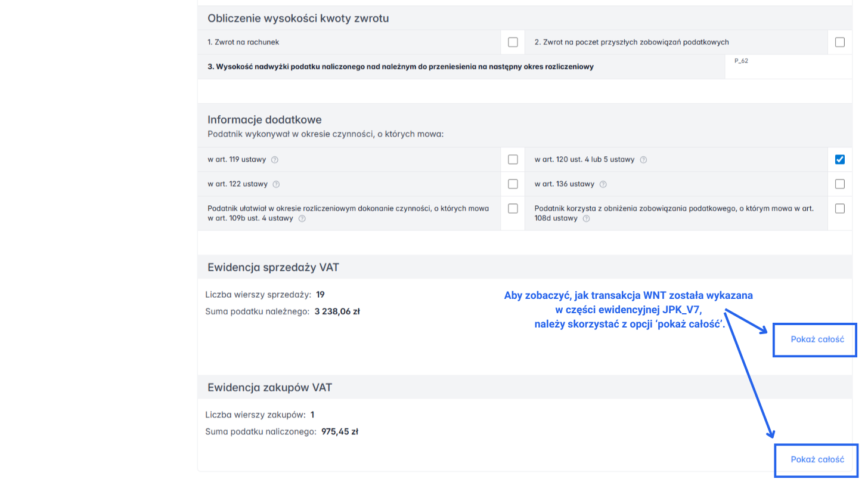Click the P_62 amount input field
This screenshot has height=485, width=868.
tap(788, 70)
